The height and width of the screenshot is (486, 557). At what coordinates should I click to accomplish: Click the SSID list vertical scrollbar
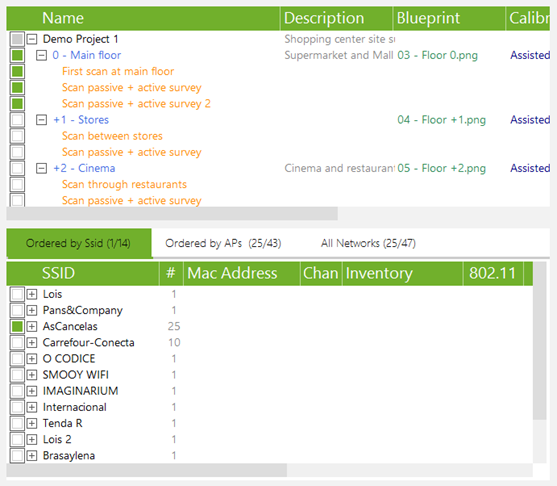540,341
